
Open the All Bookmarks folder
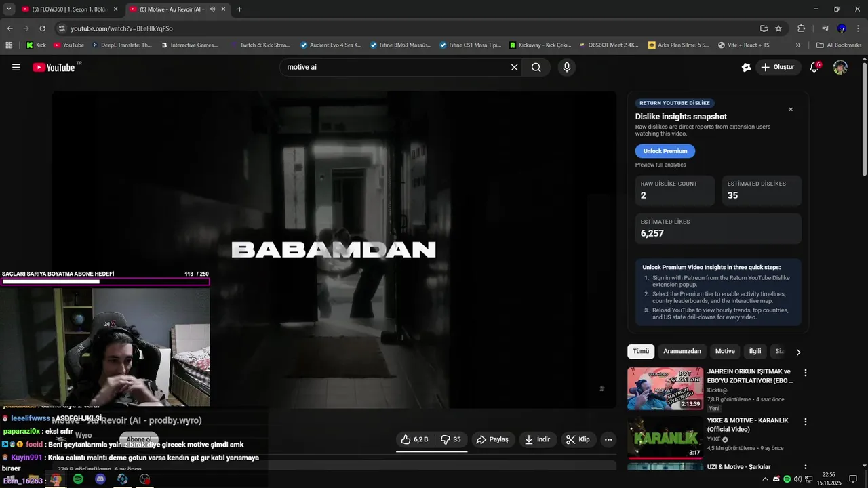pos(839,45)
